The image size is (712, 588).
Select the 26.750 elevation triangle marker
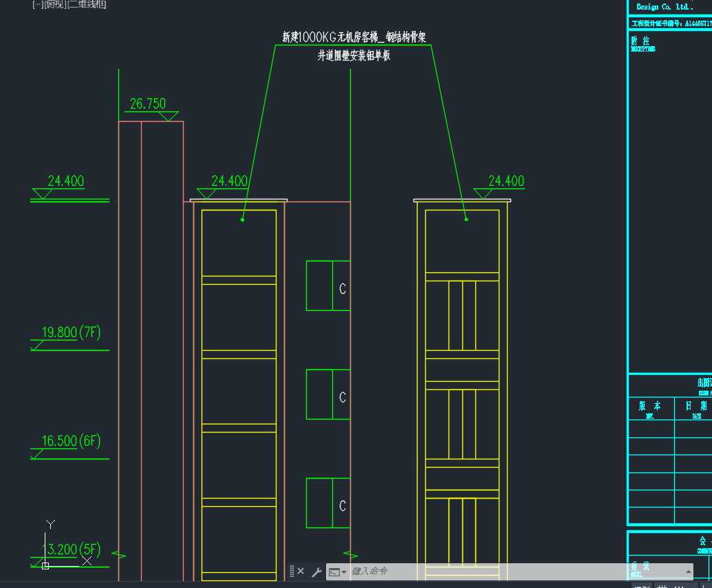[169, 116]
